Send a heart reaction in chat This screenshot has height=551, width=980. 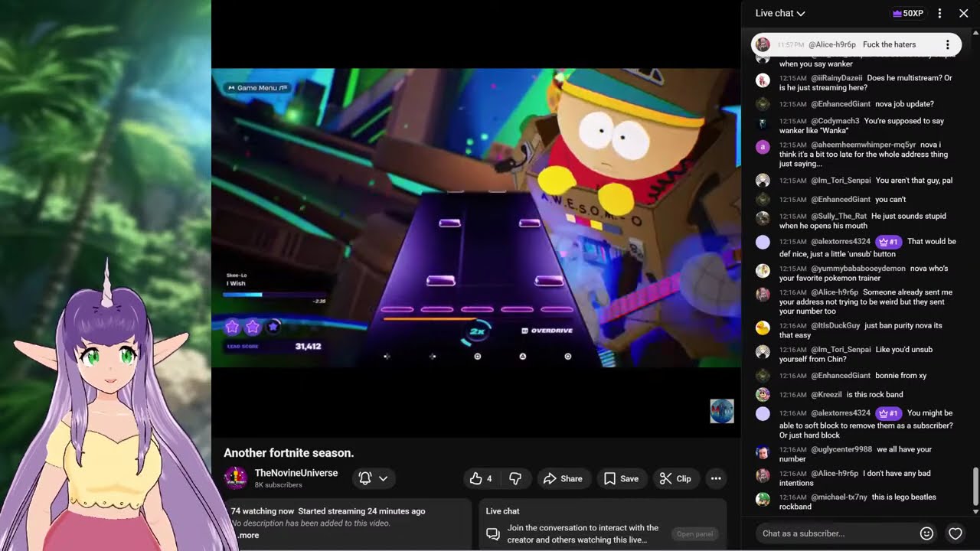pos(955,533)
